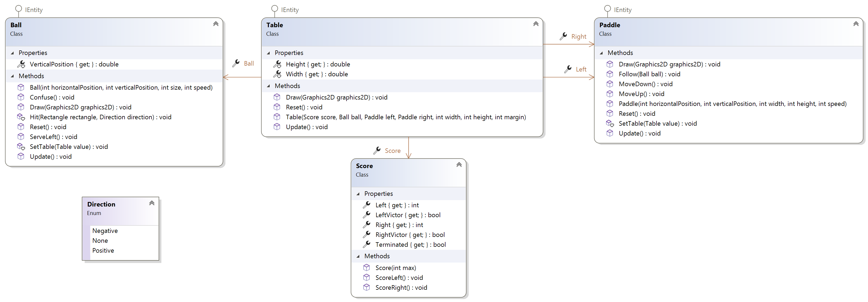This screenshot has height=302, width=868.
Task: Select the Negative enum member
Action: click(105, 231)
